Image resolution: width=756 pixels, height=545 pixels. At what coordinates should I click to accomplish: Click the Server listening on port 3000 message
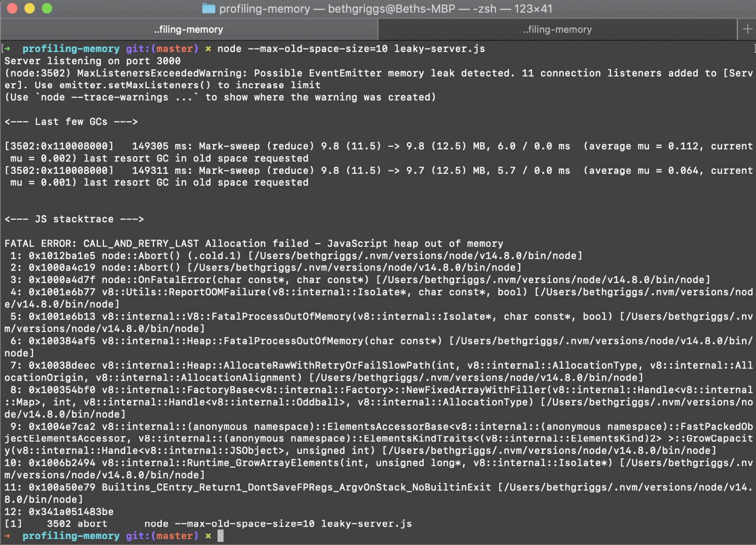pos(92,61)
